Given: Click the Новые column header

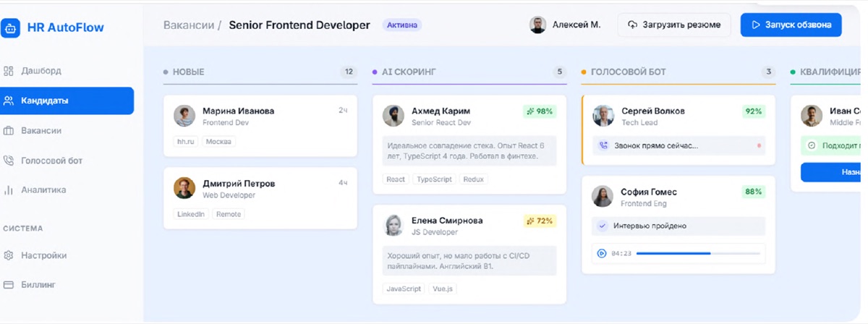Looking at the screenshot, I should tap(188, 72).
